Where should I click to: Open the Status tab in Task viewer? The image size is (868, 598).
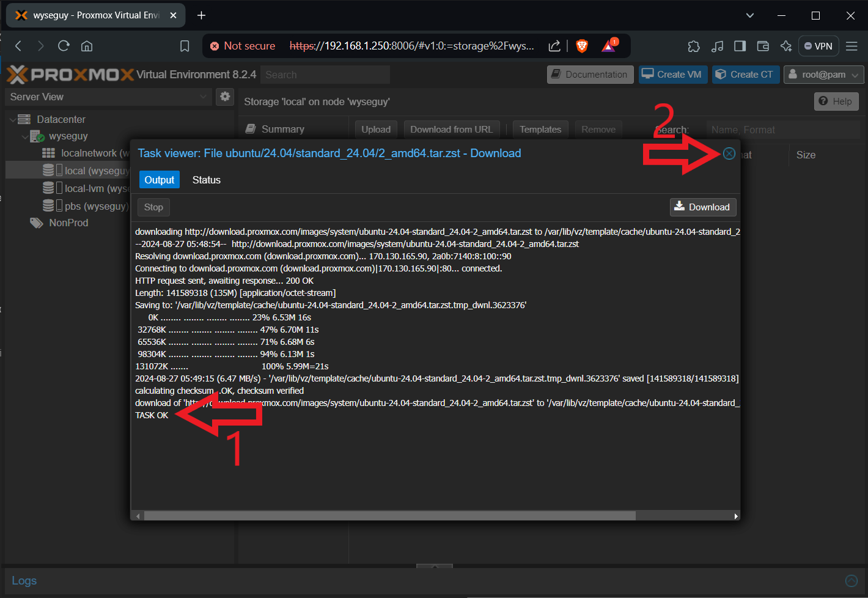coord(207,180)
